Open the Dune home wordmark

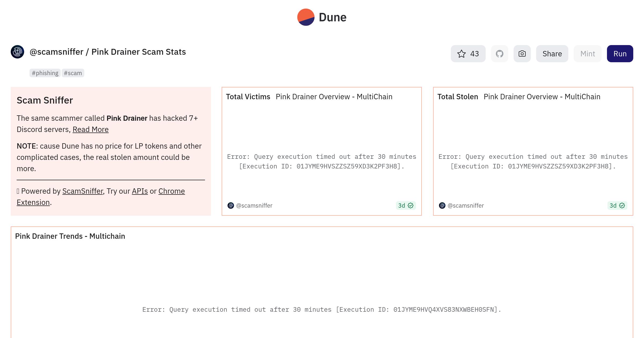coord(332,17)
